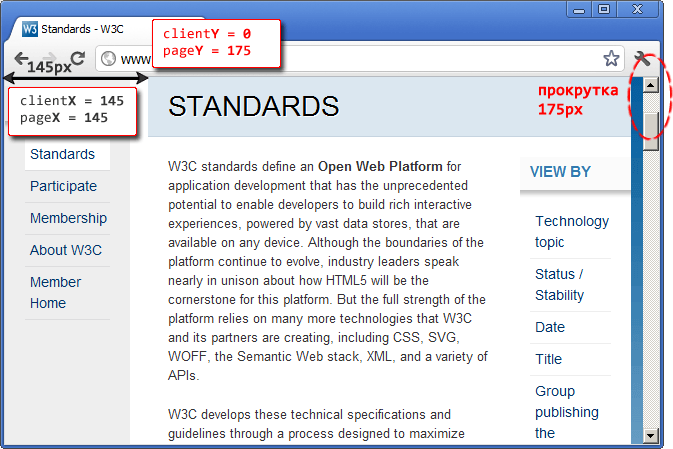Bookmark page with the star icon
Screen dimensions: 673x449
point(611,59)
